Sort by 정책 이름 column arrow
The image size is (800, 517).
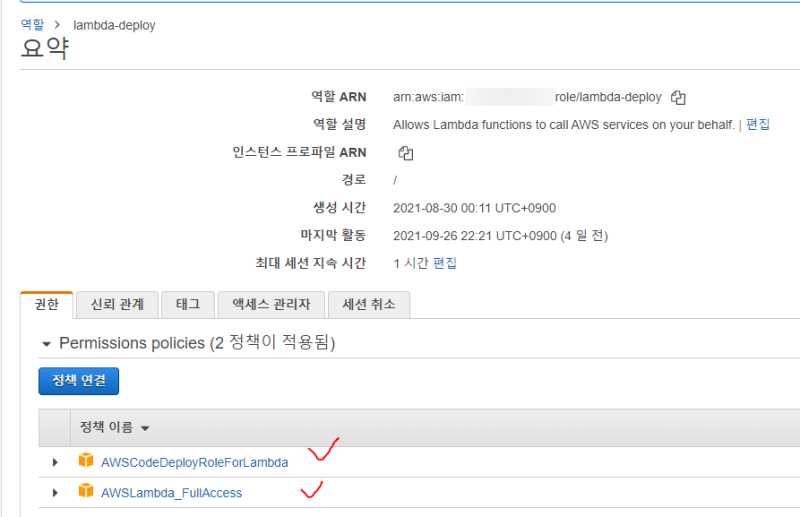[145, 428]
